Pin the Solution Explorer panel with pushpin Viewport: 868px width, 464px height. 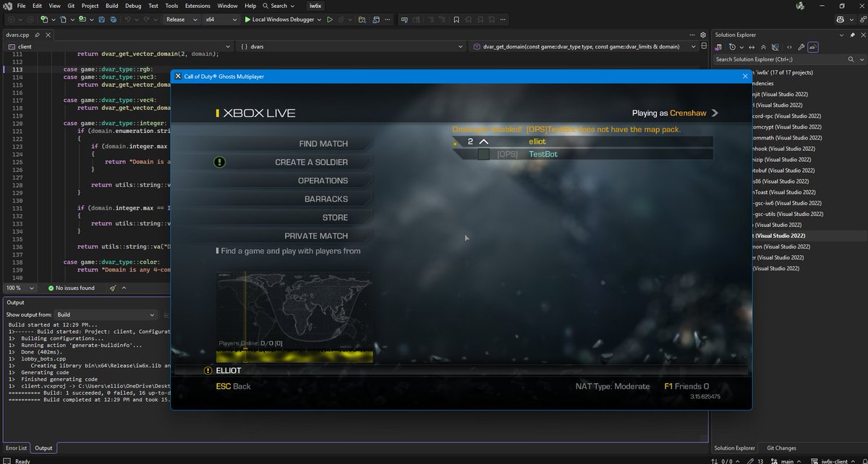pyautogui.click(x=852, y=35)
